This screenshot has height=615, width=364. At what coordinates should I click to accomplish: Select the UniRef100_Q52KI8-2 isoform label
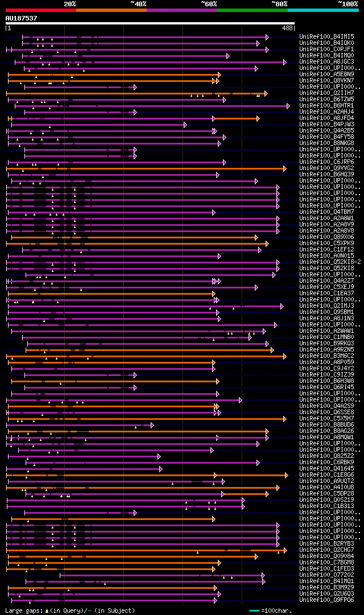pyautogui.click(x=330, y=262)
